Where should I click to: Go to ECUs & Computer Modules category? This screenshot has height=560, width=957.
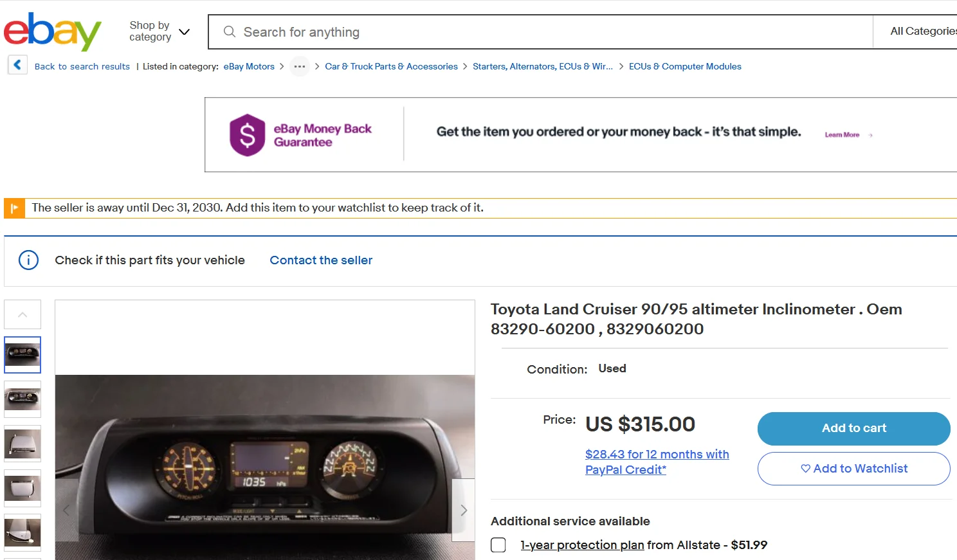(x=685, y=66)
